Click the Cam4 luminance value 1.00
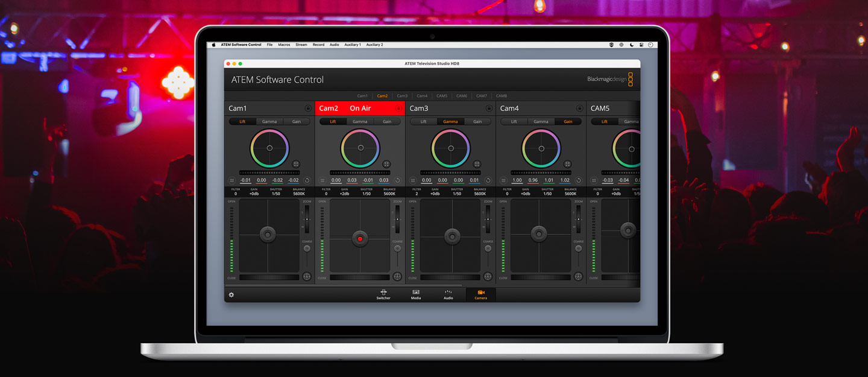The image size is (868, 377). click(x=517, y=180)
